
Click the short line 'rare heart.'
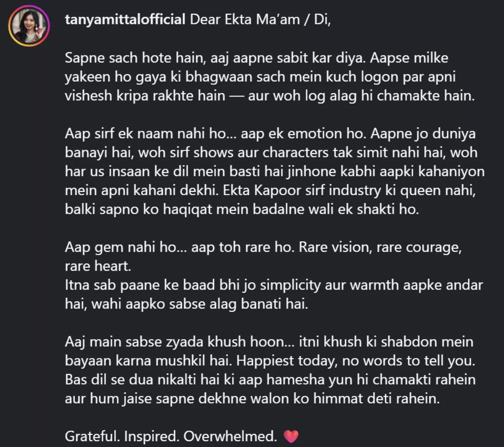pos(98,266)
